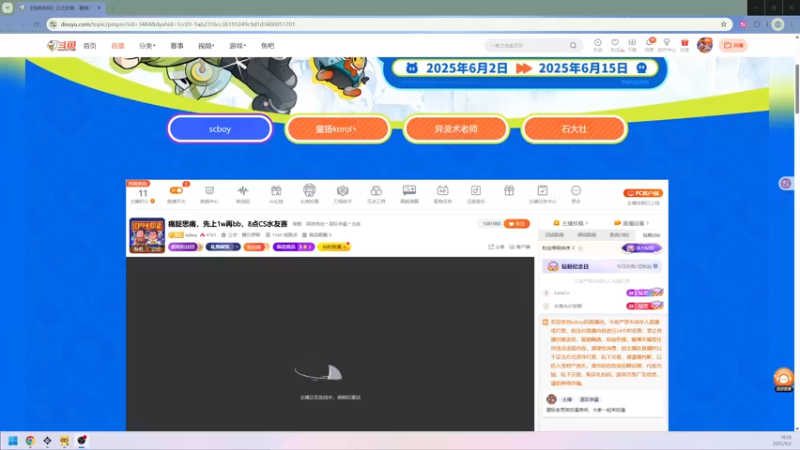Click the search magnifier icon
800x450 pixels.
point(573,45)
